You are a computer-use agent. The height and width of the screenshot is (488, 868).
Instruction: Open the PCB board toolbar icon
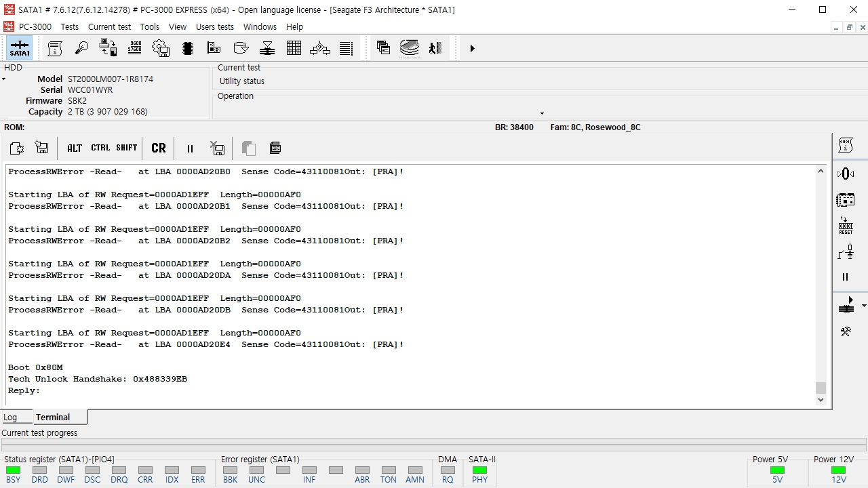(214, 48)
